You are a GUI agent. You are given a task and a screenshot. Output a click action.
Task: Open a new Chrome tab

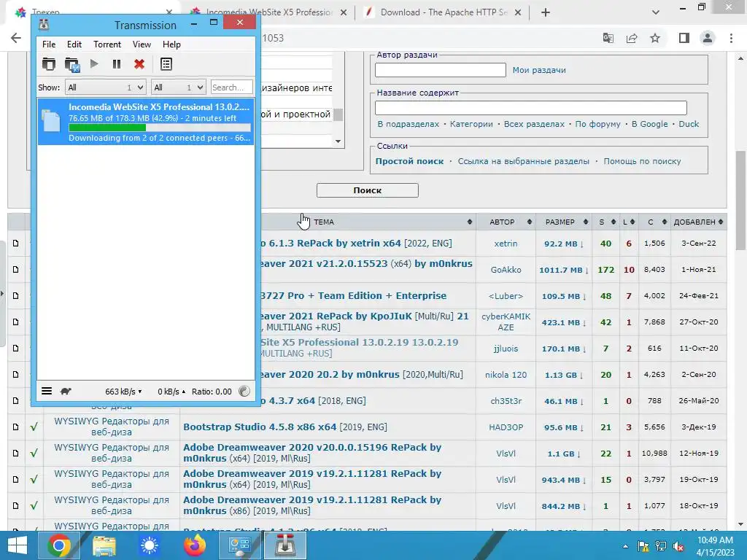pyautogui.click(x=546, y=12)
